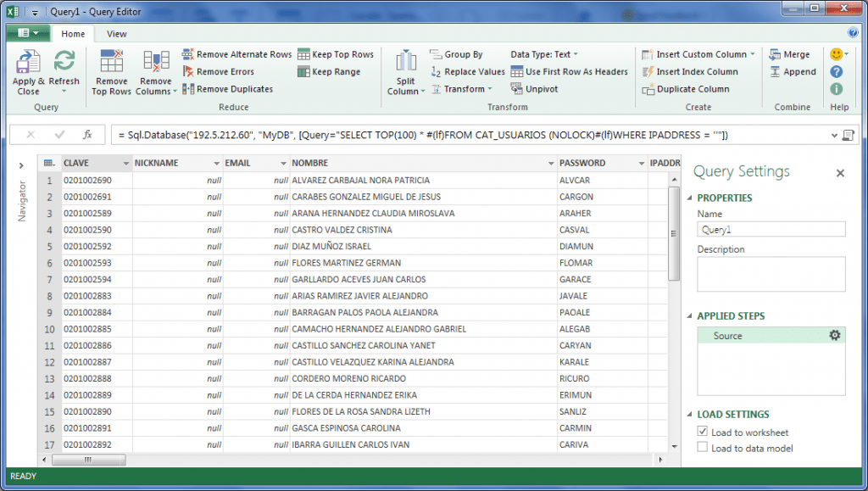
Task: Enable Load to data model checkbox
Action: tap(703, 447)
